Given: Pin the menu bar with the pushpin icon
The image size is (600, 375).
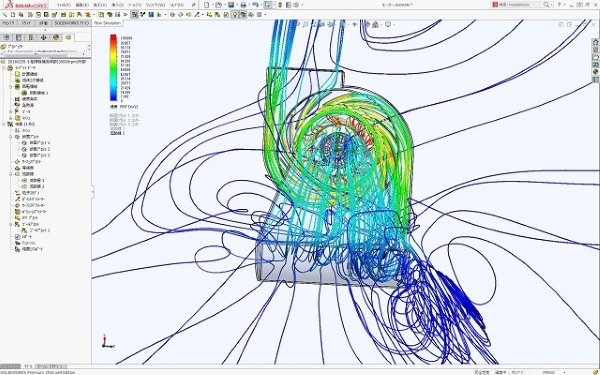Looking at the screenshot, I should (x=194, y=5).
